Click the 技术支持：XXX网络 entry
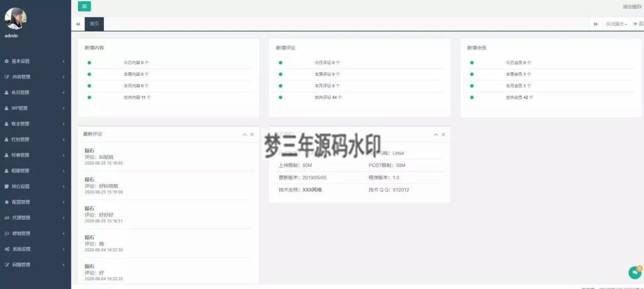644x289 pixels. (300, 190)
